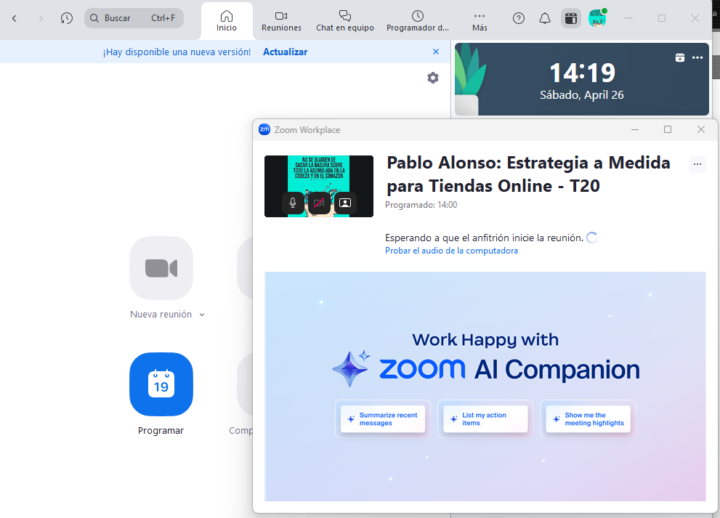Click the 'Sábado, April 26' date text
Image resolution: width=720 pixels, height=518 pixels.
(x=582, y=95)
